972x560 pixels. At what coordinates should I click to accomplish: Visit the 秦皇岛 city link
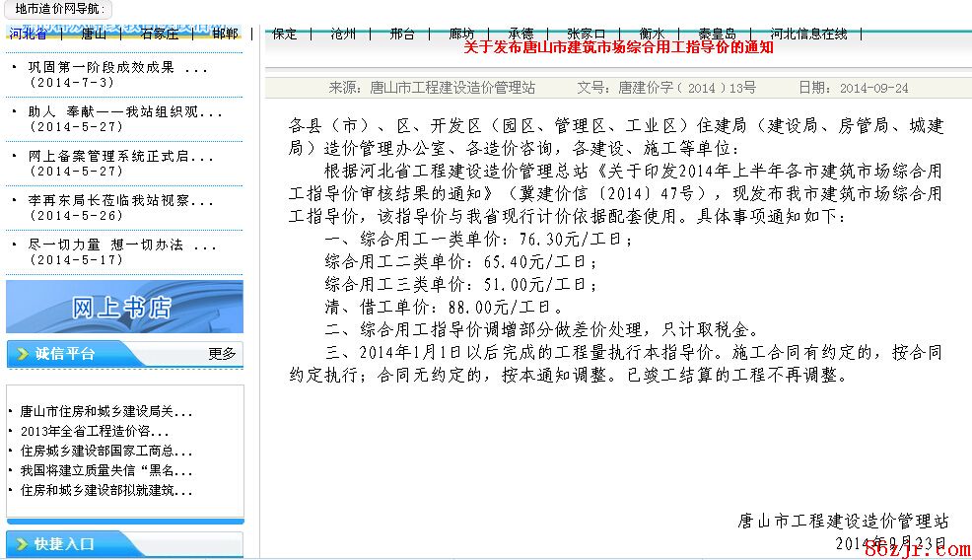pyautogui.click(x=717, y=34)
